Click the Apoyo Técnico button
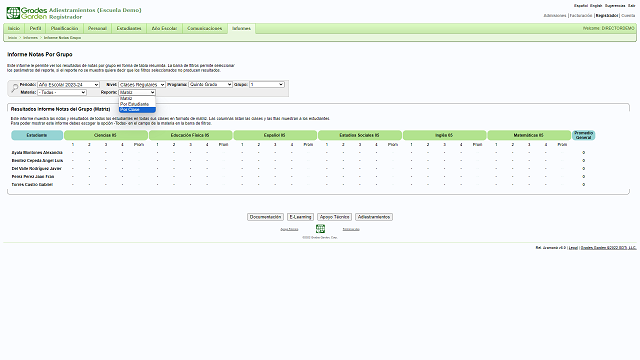Screen dimensions: 640x360 pos(334,217)
